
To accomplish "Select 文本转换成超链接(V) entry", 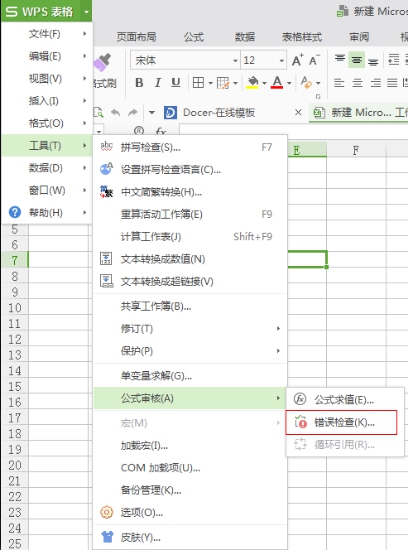I will [190, 281].
